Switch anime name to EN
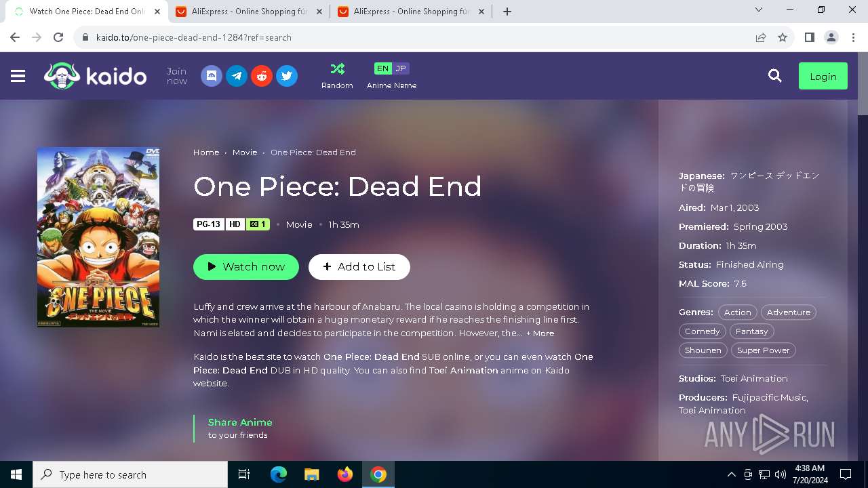 (383, 68)
